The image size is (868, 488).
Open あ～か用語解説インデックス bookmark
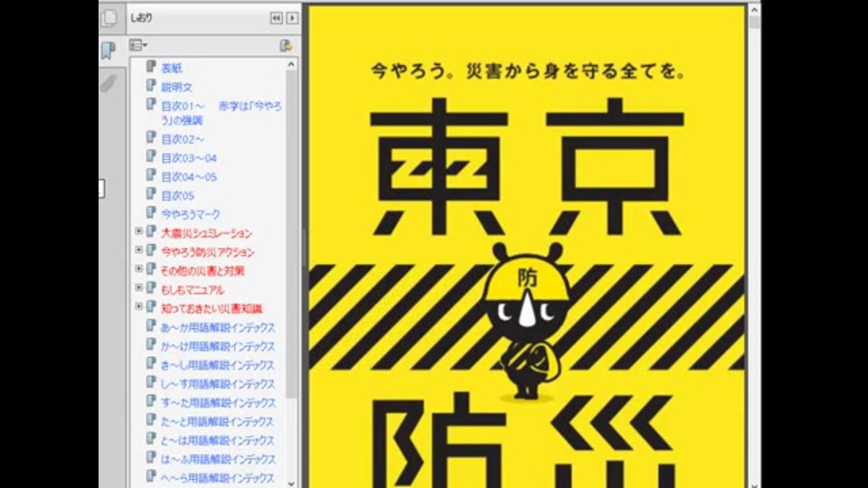pos(218,327)
